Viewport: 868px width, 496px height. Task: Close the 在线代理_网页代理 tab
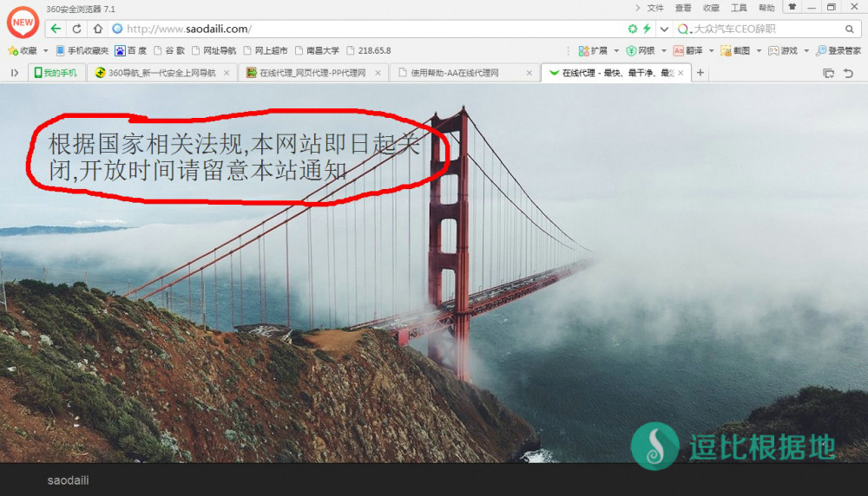pyautogui.click(x=378, y=73)
